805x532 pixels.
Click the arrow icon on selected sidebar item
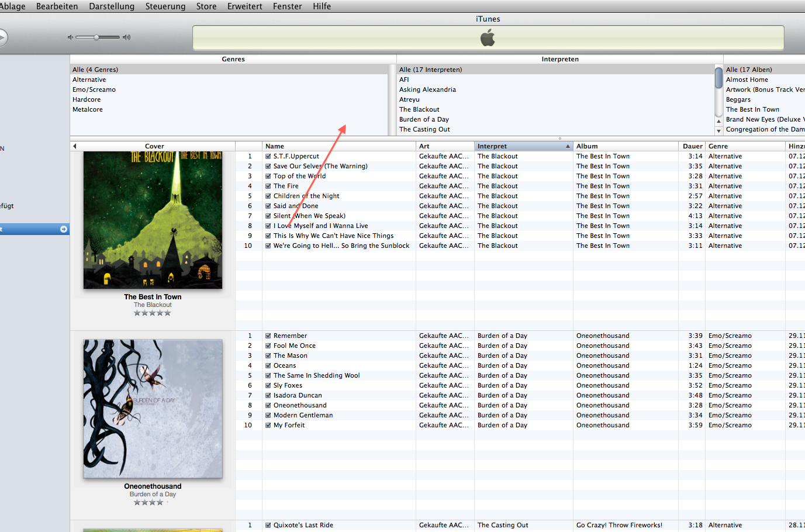(63, 229)
